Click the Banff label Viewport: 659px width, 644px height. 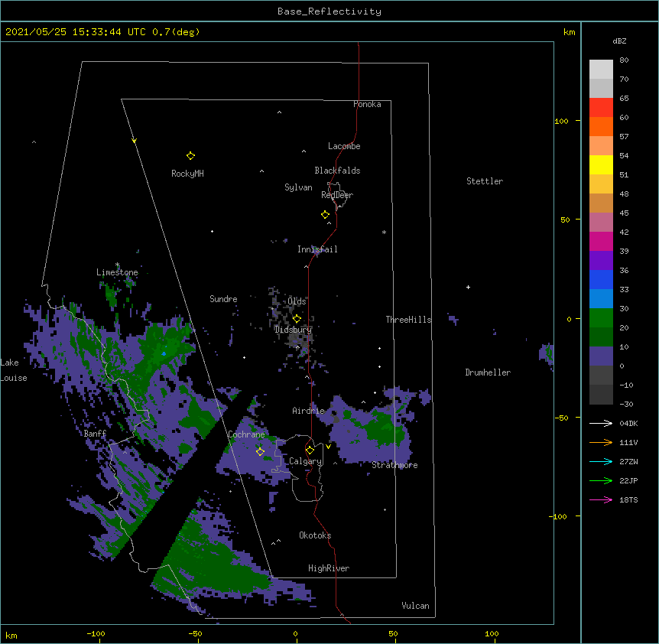(95, 434)
